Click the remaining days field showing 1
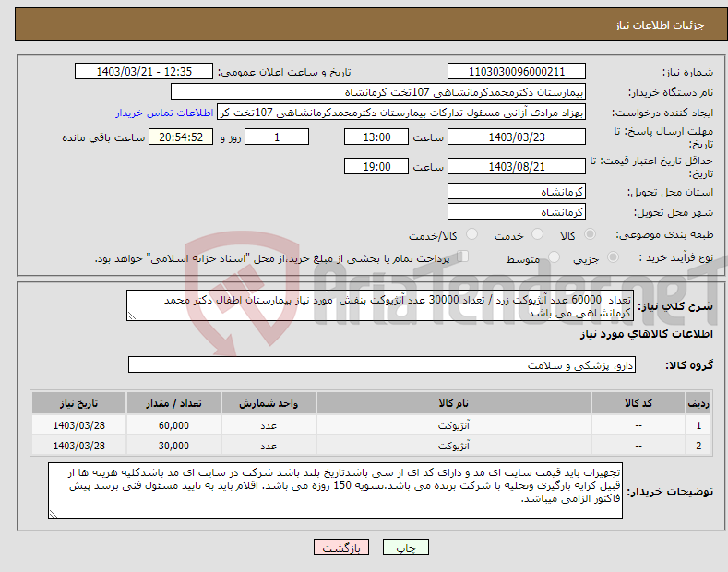Image resolution: width=728 pixels, height=572 pixels. tap(277, 137)
